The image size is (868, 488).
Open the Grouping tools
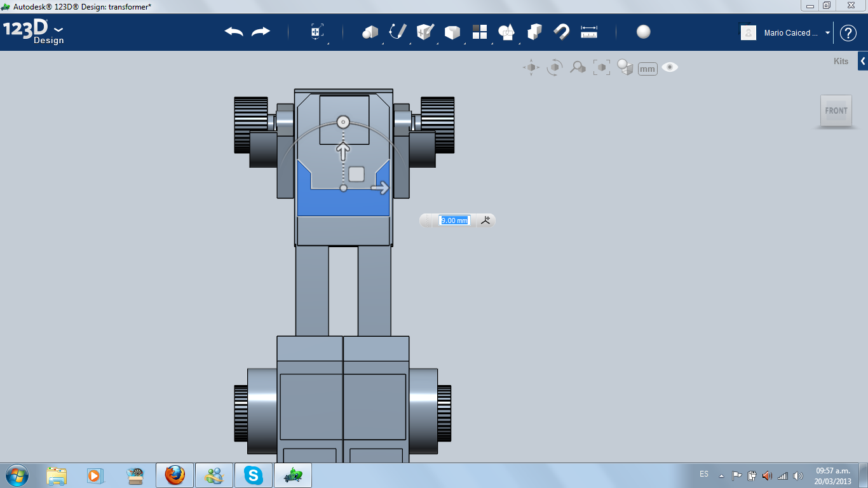[506, 32]
